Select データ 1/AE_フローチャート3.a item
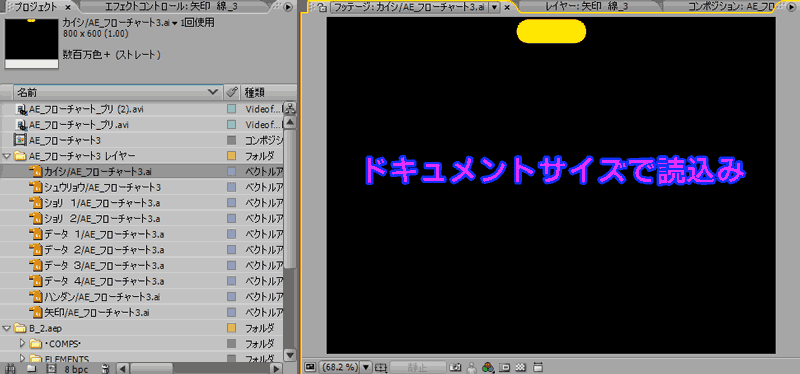 tap(104, 234)
